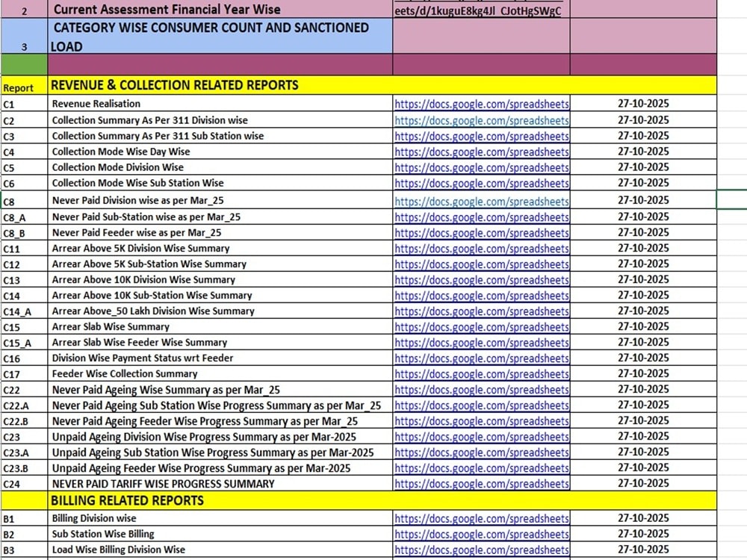Select date cell in row B2
This screenshot has width=747, height=560.
click(x=643, y=534)
